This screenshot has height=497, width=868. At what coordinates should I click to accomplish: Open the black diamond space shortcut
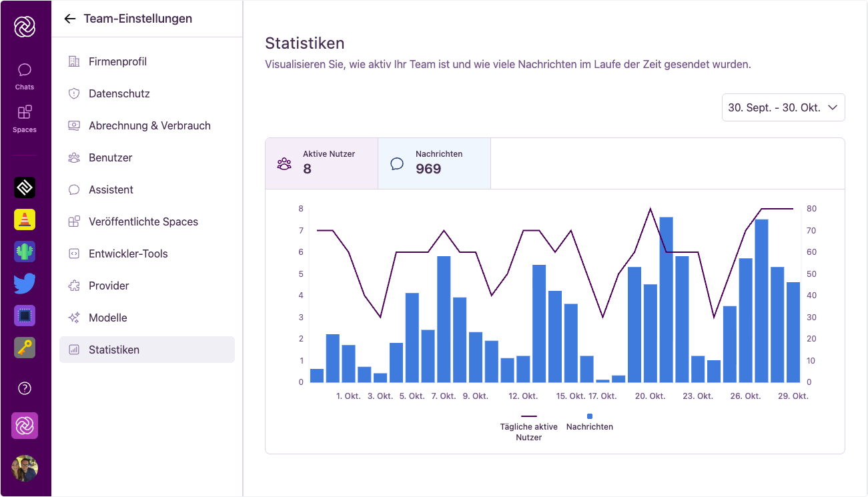pos(24,187)
